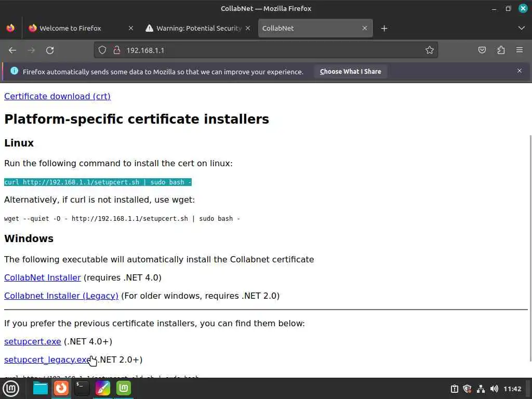Open the Firefox application hamburger menu
Screen dimensions: 532x399
pyautogui.click(x=520, y=50)
